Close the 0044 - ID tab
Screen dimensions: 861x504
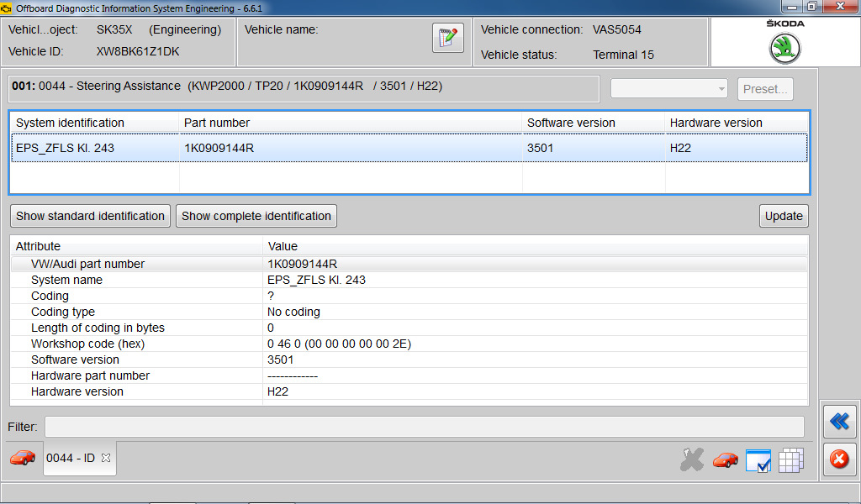[105, 458]
